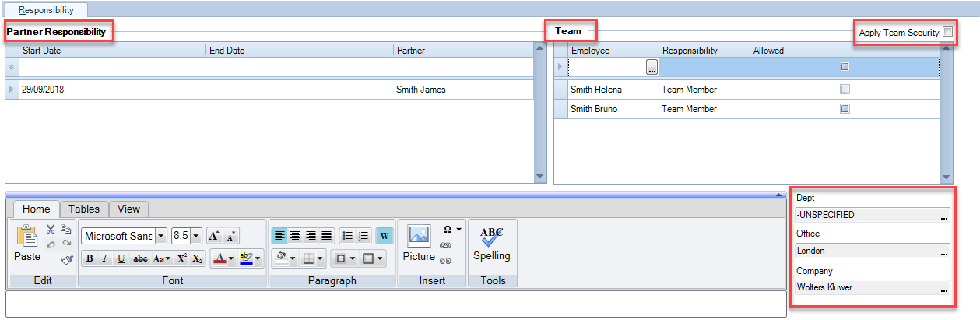This screenshot has width=980, height=320.
Task: Open the Dept lookup ellipsis button
Action: click(x=944, y=215)
